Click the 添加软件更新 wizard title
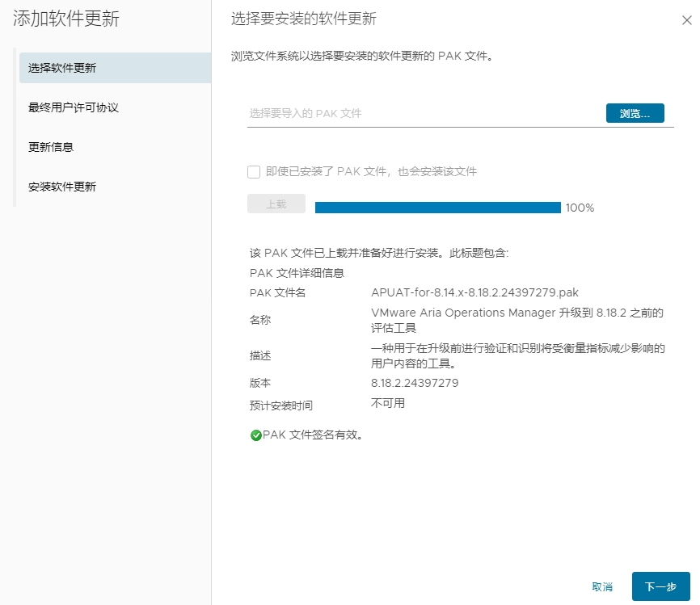 tap(66, 19)
